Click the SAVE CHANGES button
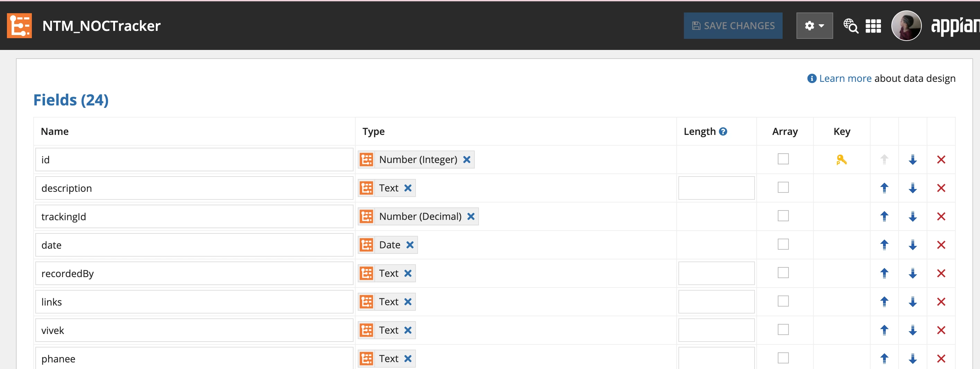 733,26
